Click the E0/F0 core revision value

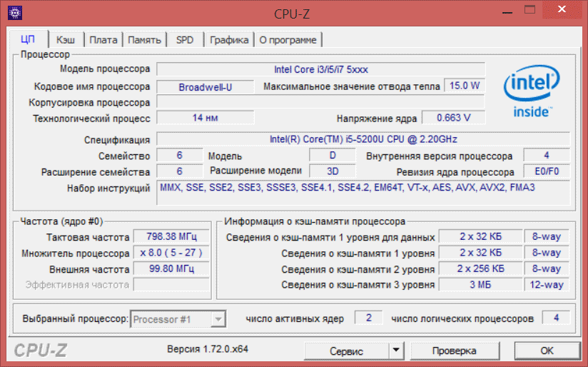(x=547, y=171)
